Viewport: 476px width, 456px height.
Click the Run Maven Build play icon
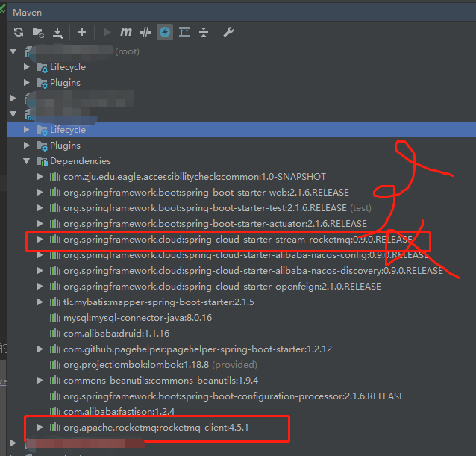click(x=107, y=32)
